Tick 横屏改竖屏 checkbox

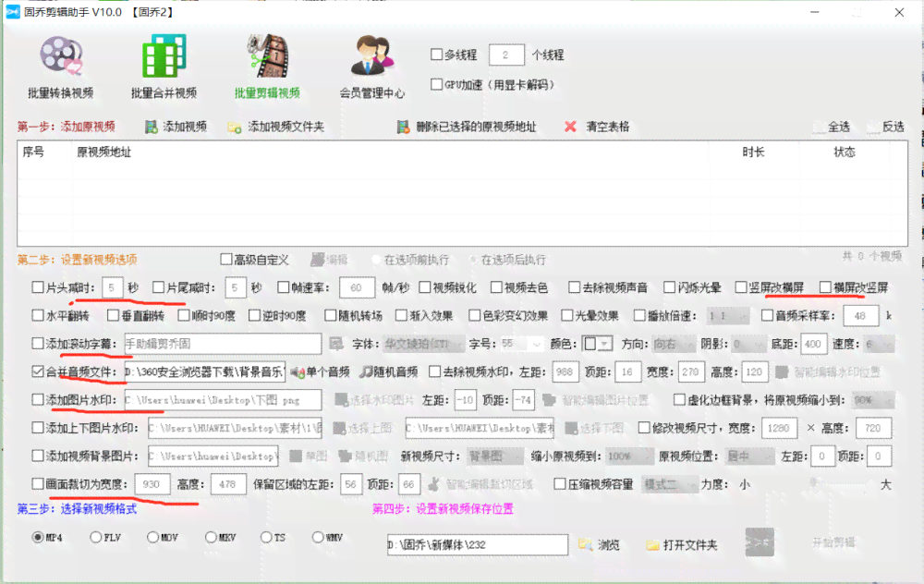tap(825, 287)
